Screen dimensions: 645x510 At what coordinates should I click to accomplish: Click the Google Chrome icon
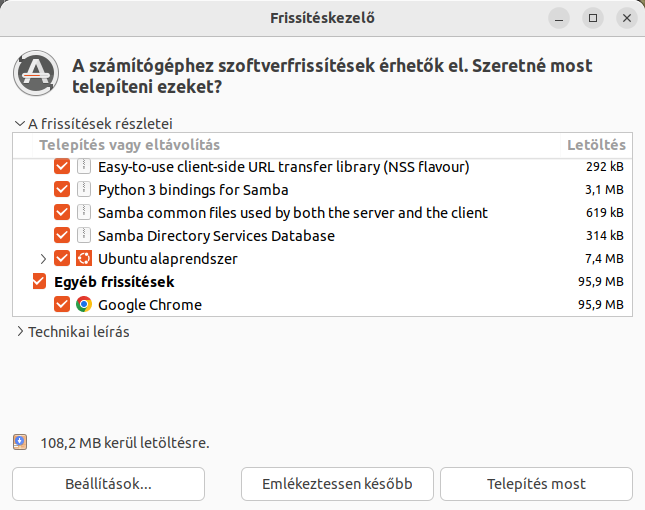[x=84, y=305]
